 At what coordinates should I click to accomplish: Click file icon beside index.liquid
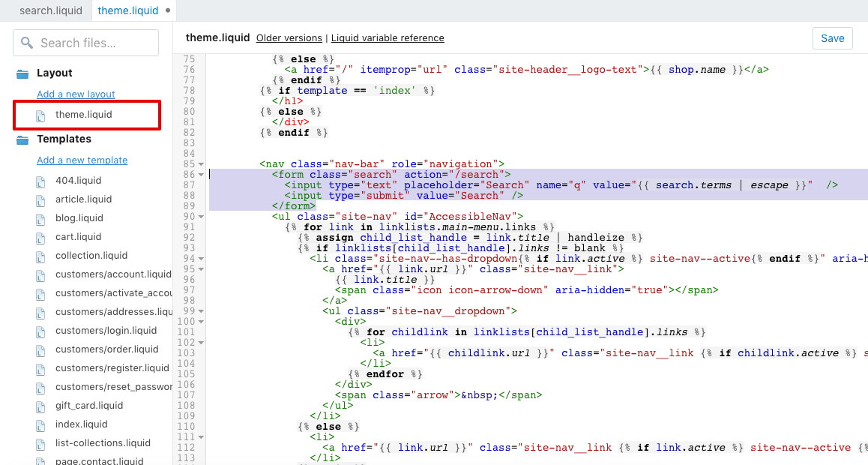(x=40, y=426)
